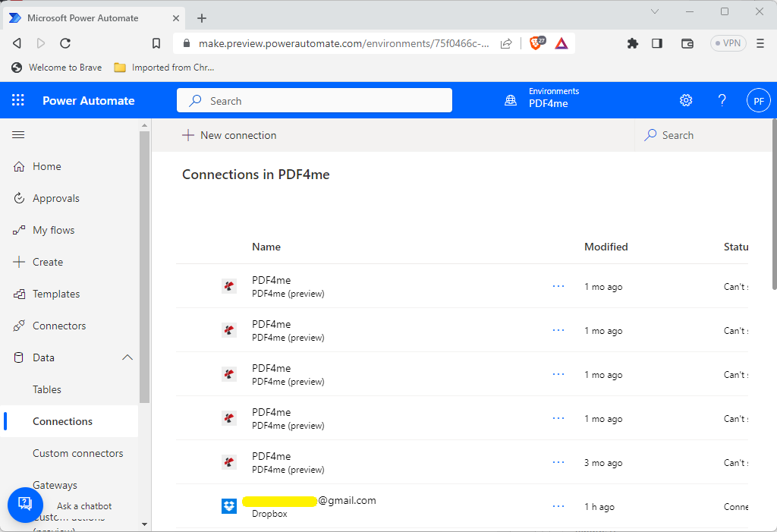Screen dimensions: 777x532
Task: Click the Environments globe icon
Action: click(x=510, y=99)
